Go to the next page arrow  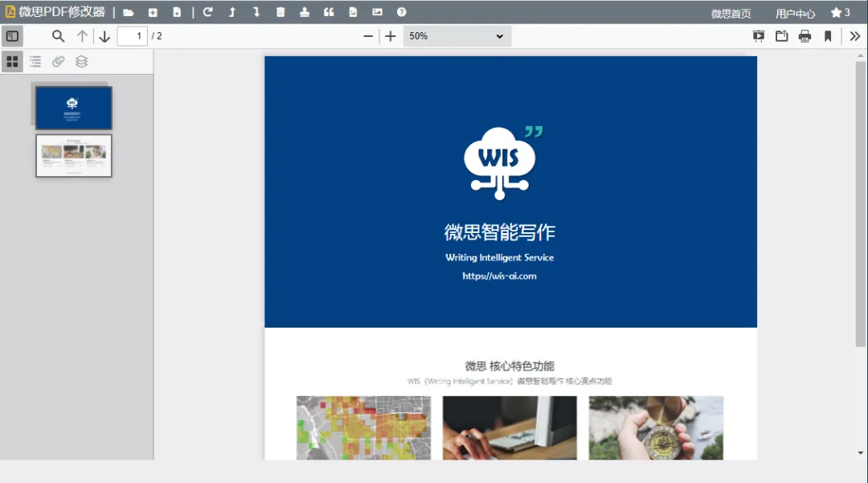[x=104, y=36]
